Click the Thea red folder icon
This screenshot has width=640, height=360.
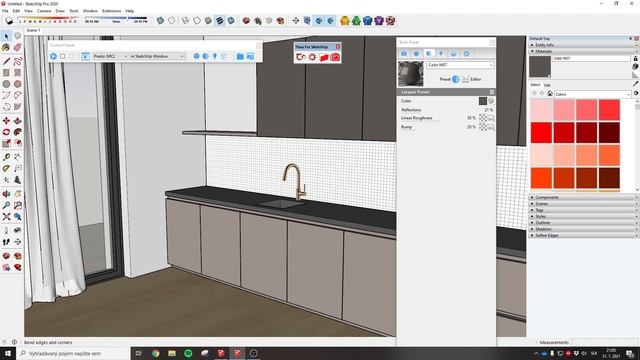coord(324,57)
